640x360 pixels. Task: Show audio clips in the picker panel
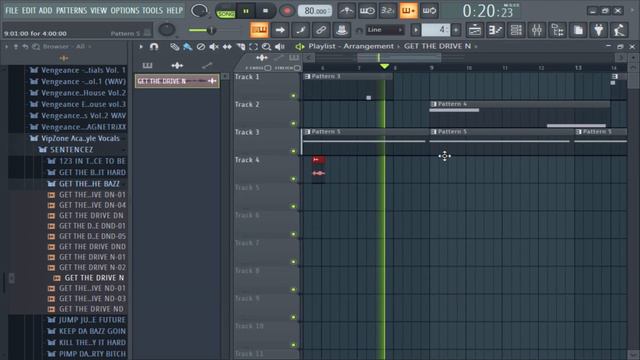pos(177,65)
